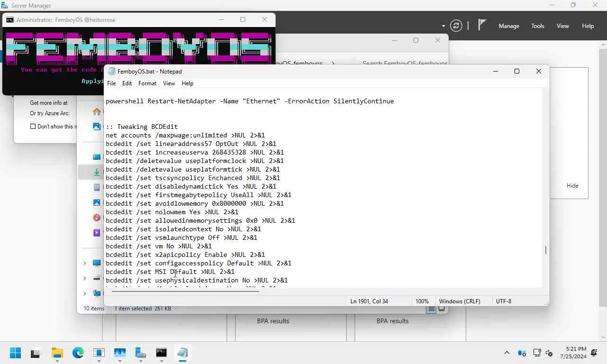Click the "10 items" Explorer status text
Screen dimensions: 607x364
coord(94,309)
